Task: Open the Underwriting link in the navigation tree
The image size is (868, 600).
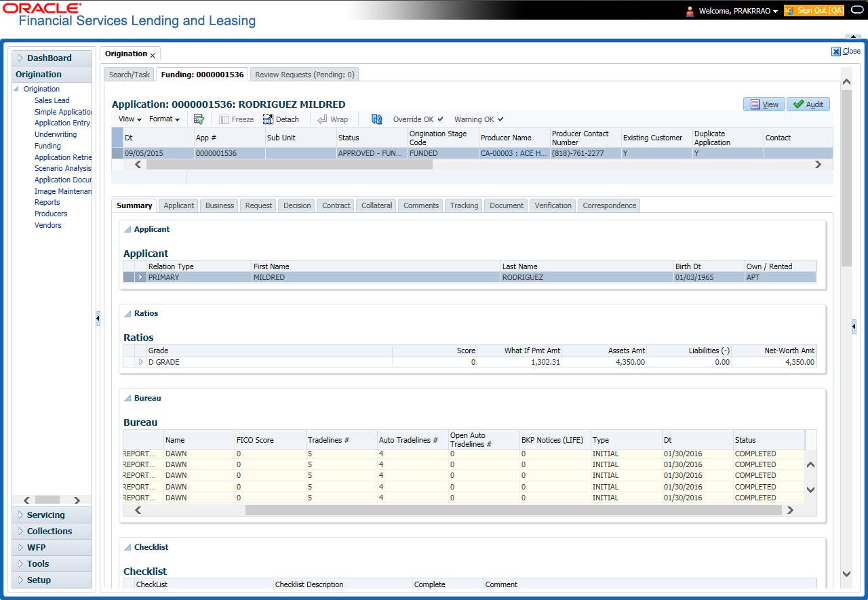Action: point(56,134)
